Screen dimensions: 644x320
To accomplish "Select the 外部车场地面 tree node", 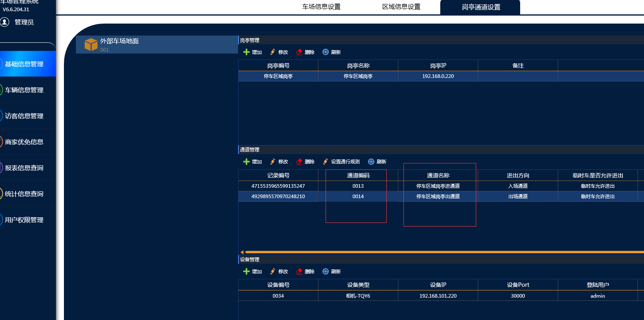I will coord(157,44).
